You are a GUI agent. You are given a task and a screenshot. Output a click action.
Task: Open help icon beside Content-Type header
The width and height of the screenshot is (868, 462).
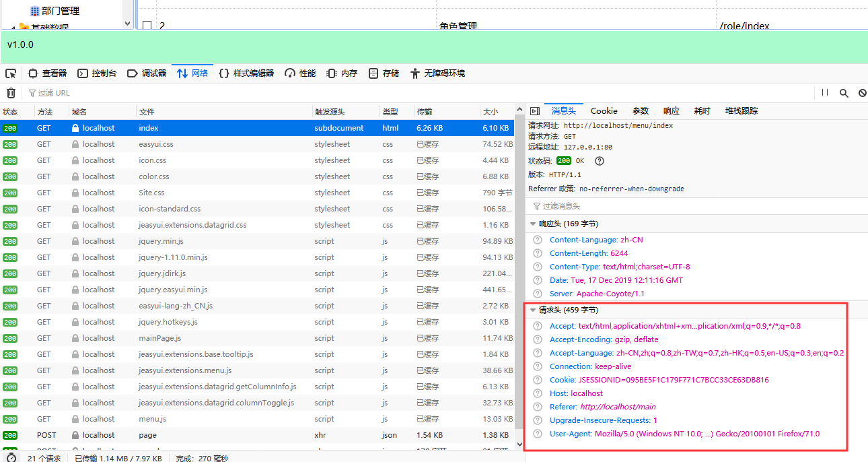[537, 267]
